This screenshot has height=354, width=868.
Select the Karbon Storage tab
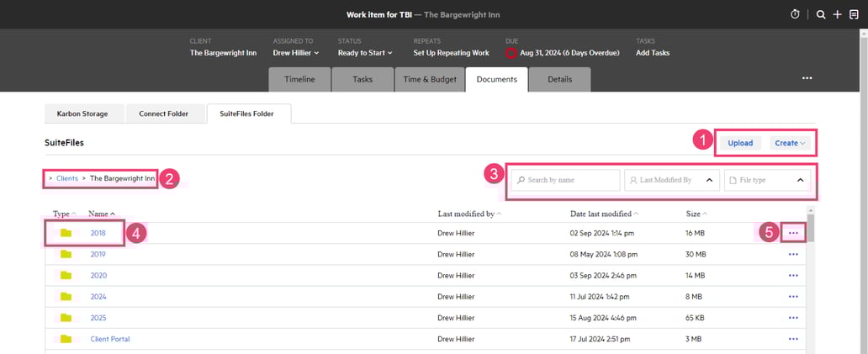pos(82,114)
